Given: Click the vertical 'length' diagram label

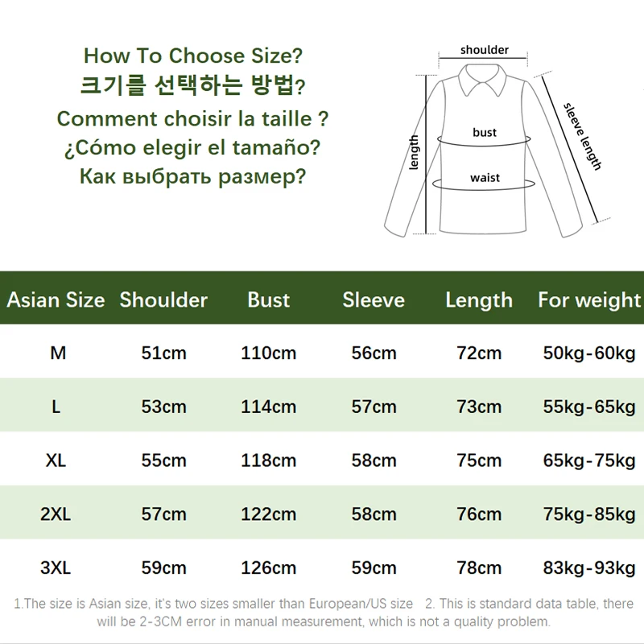Looking at the screenshot, I should (415, 153).
